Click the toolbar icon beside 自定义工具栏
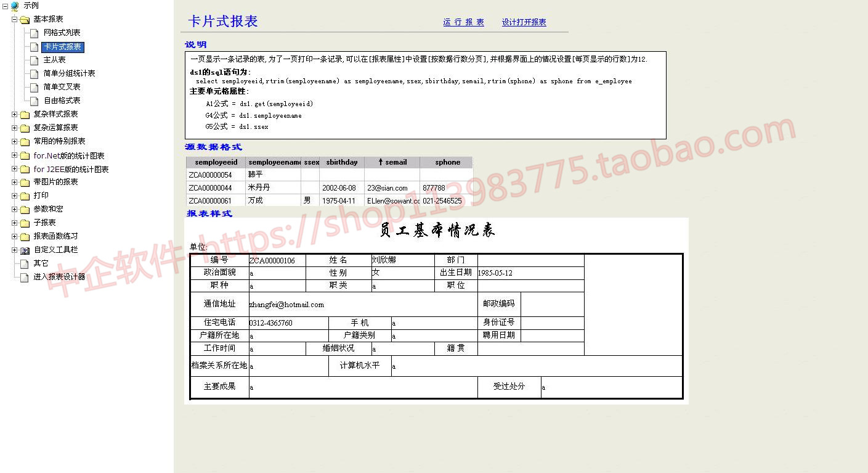The height and width of the screenshot is (473, 868). [x=25, y=250]
